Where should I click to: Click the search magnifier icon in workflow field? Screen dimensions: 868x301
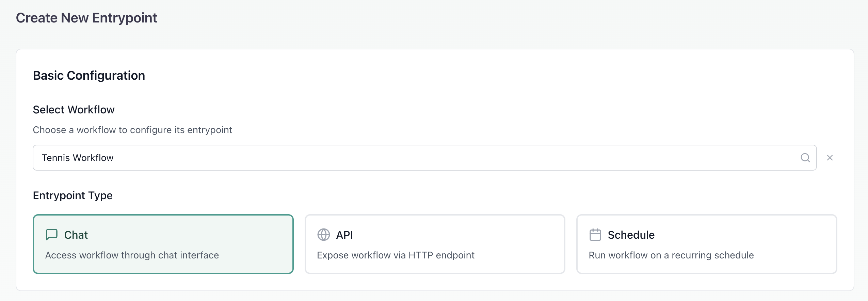coord(805,158)
